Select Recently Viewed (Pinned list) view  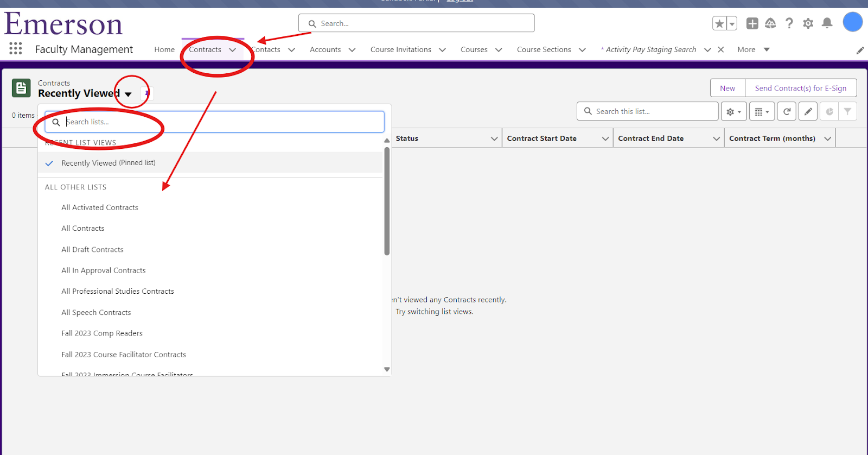(x=210, y=163)
